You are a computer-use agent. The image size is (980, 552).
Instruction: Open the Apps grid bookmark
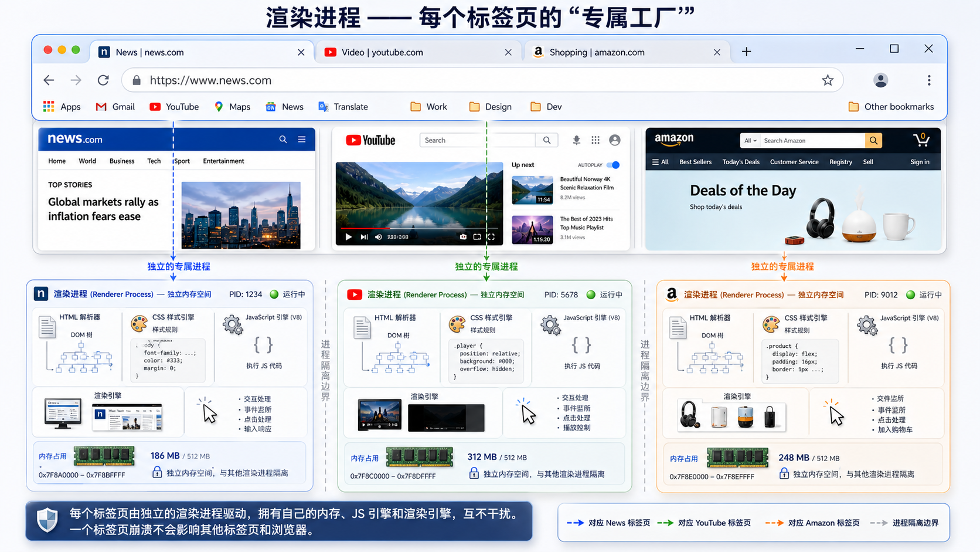tap(62, 107)
